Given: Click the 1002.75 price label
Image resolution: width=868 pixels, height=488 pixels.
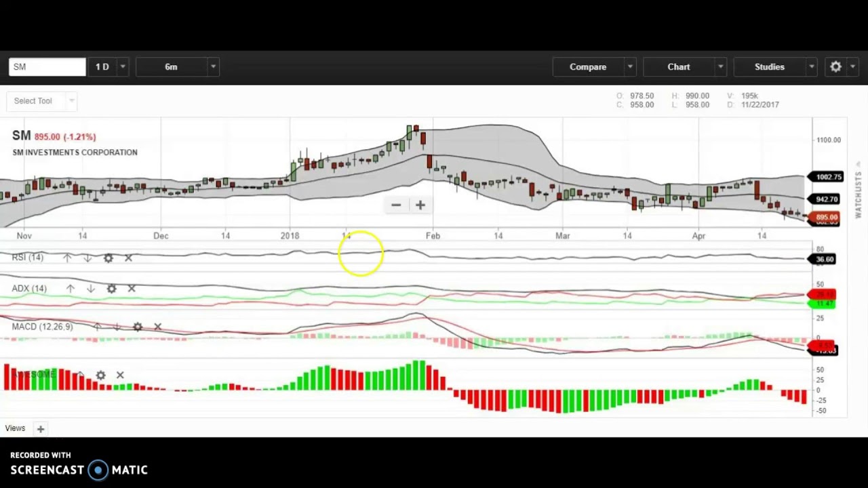Looking at the screenshot, I should (825, 177).
